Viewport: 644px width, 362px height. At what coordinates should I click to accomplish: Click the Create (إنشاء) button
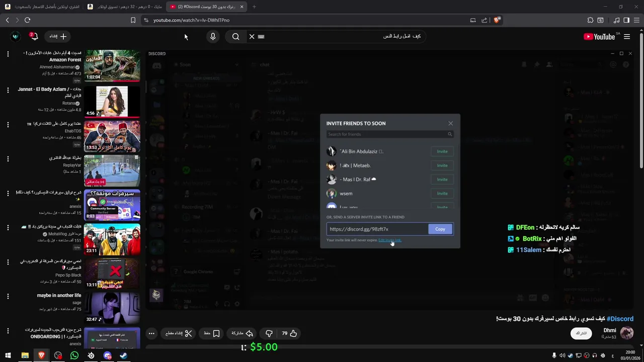[x=57, y=36]
